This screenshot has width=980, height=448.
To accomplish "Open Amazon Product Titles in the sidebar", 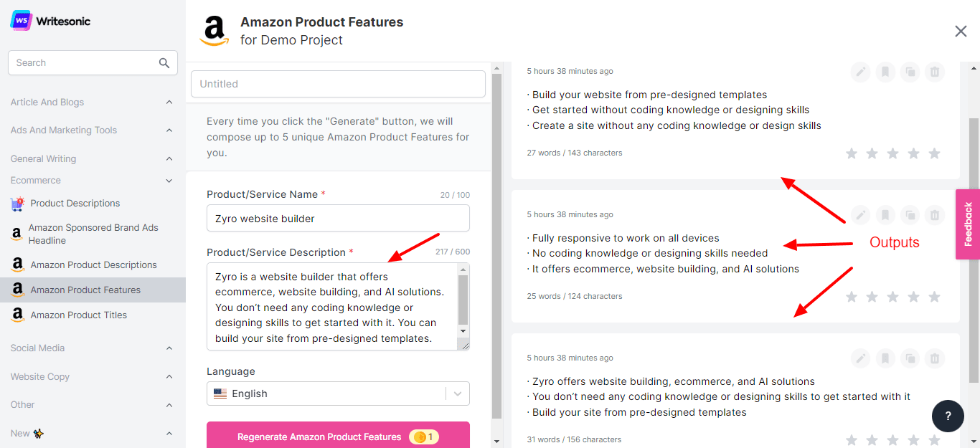I will click(78, 315).
